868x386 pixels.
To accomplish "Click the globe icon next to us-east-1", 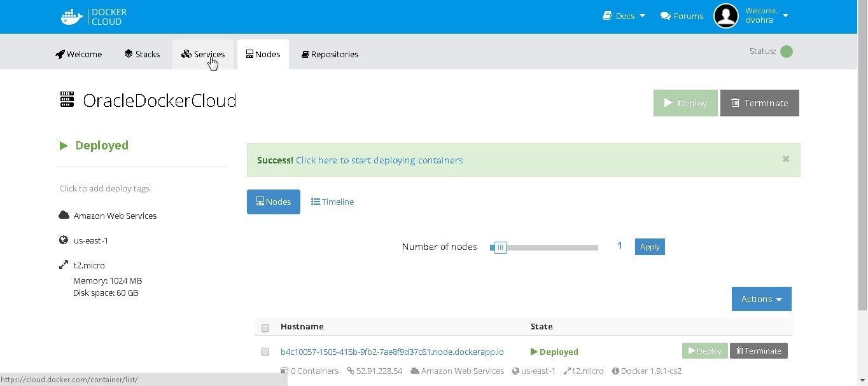I will point(64,240).
